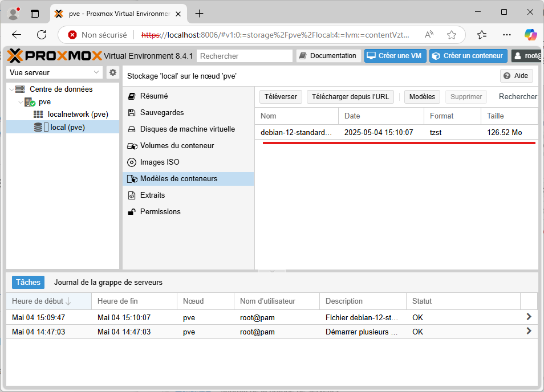544x392 pixels.
Task: Click Créer une VM
Action: (395, 56)
